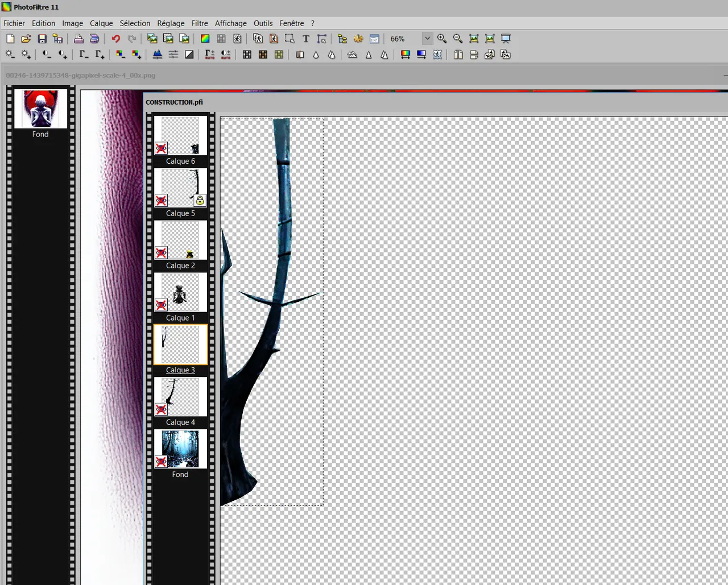Open the Réglage menu
728x585 pixels.
click(171, 23)
